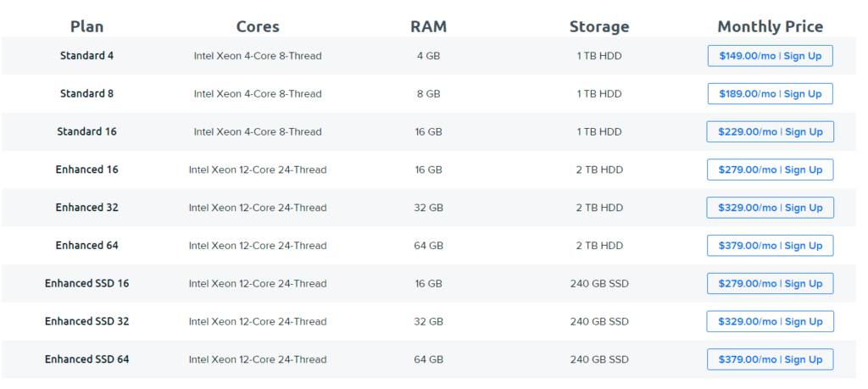This screenshot has height=389, width=868.
Task: Click the $189.00/mo Standard 8 Sign Up button
Action: tap(770, 94)
